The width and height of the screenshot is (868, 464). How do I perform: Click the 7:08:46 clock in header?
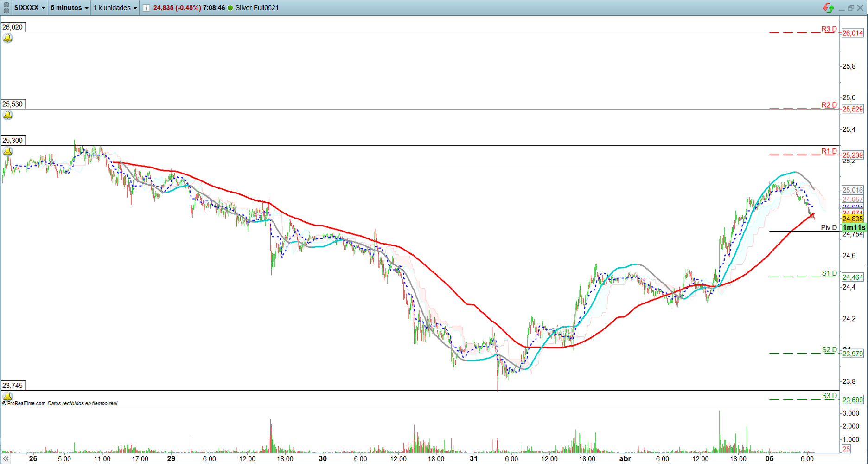[x=214, y=8]
